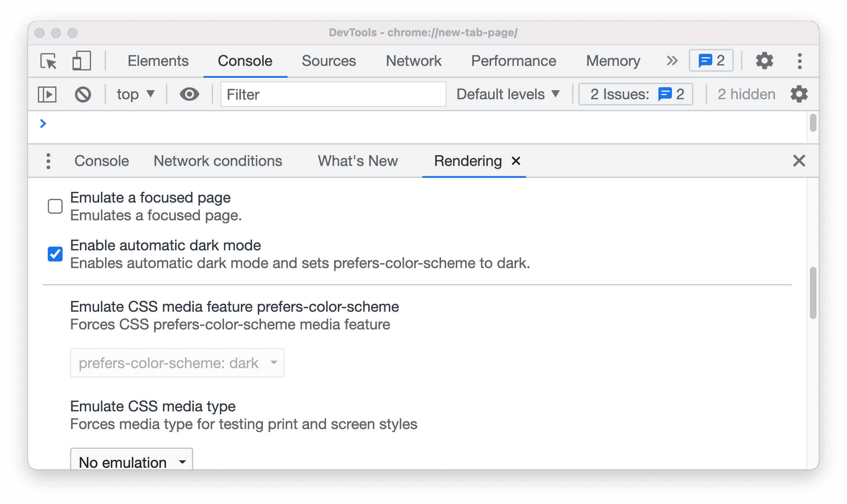
Task: Click the more tools three-dot menu icon
Action: pos(48,161)
